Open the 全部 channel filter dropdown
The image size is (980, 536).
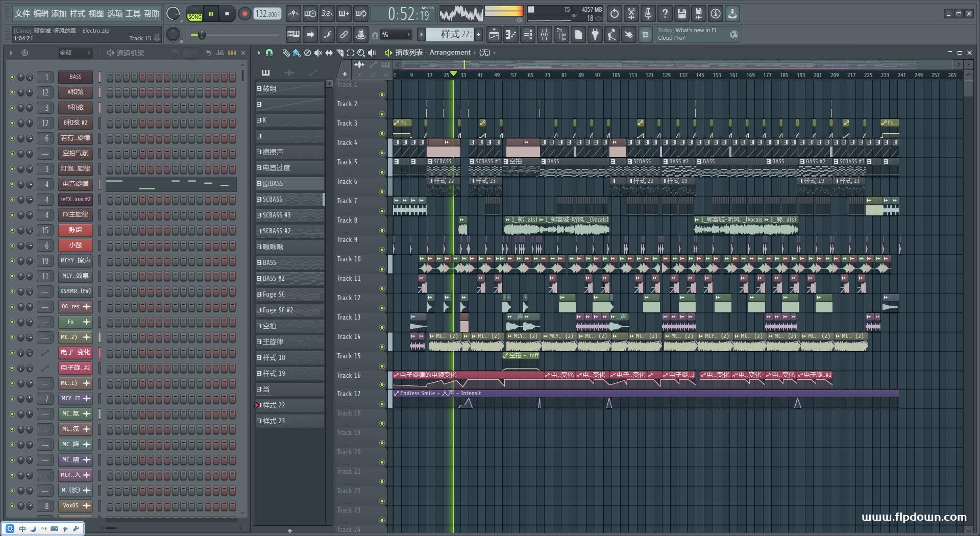pos(75,53)
